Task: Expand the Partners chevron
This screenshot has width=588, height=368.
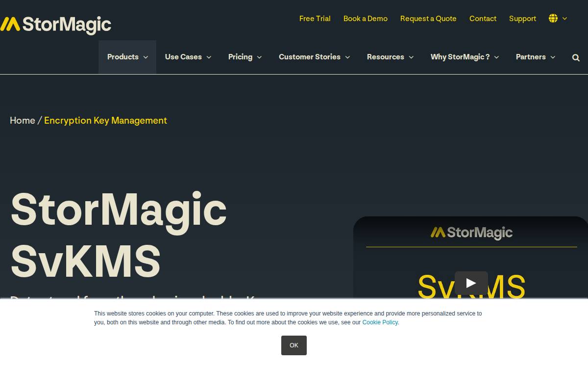Action: click(x=553, y=57)
